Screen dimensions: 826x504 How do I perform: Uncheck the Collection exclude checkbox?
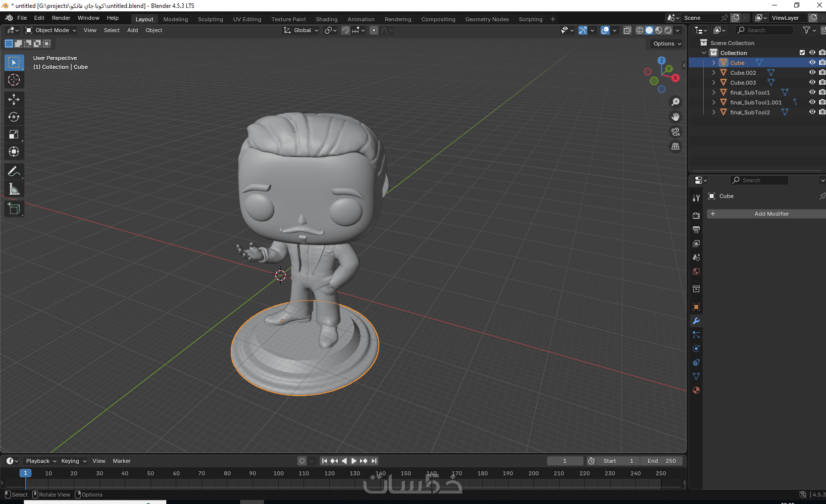pyautogui.click(x=802, y=52)
